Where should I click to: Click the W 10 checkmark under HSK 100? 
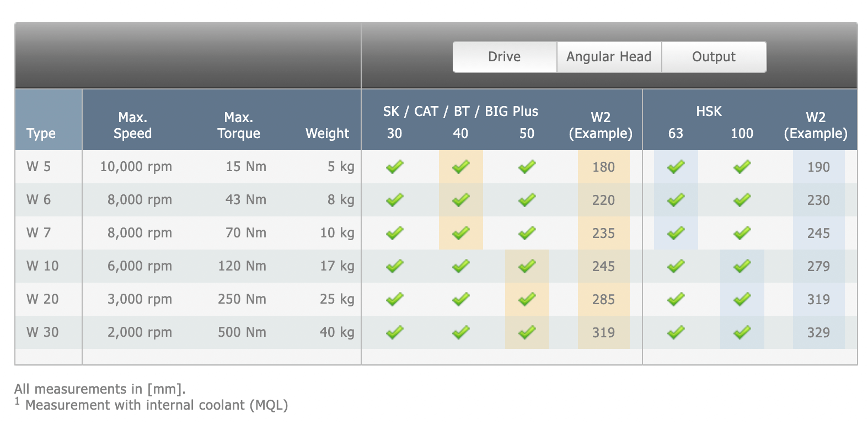coord(742,266)
